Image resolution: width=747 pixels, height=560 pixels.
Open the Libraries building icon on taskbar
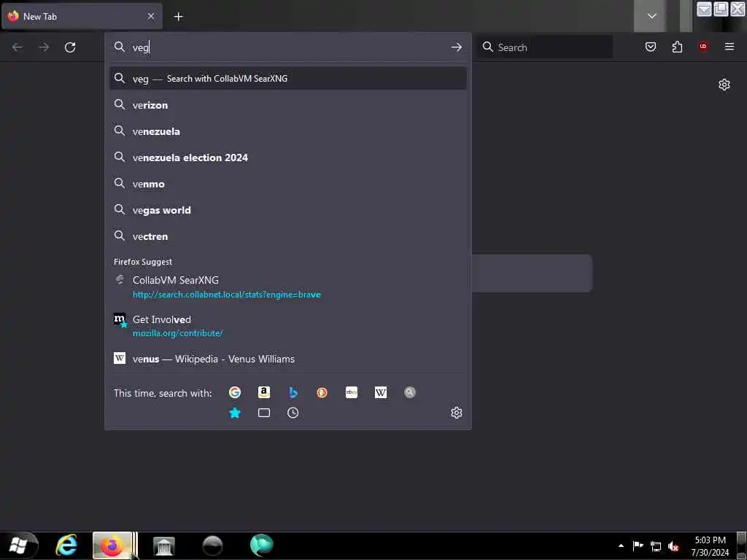click(x=164, y=545)
